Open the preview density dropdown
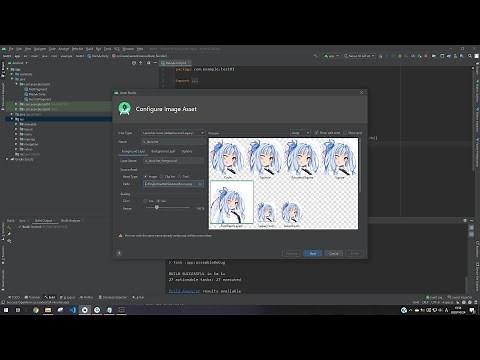 click(x=300, y=133)
